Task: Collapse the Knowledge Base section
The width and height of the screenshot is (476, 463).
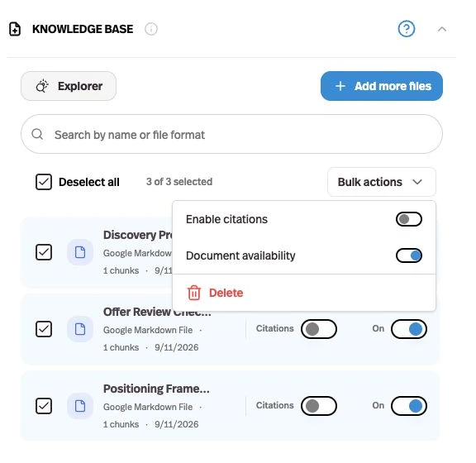Action: [x=442, y=29]
